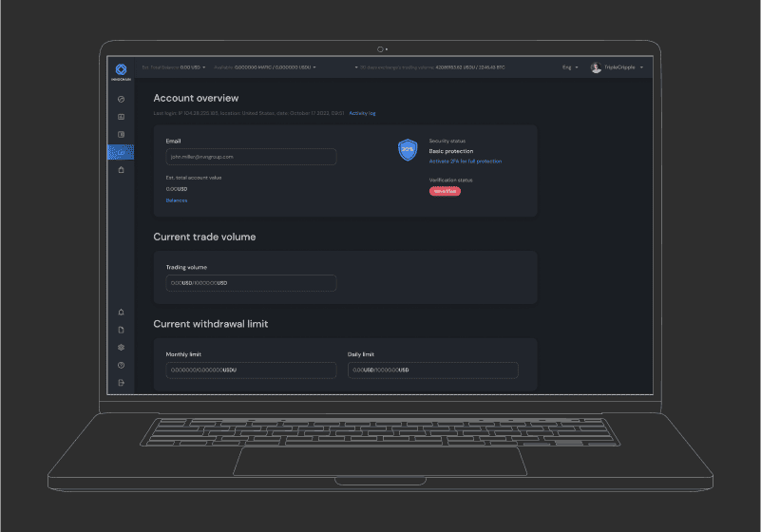
Task: Open the Eng language selector
Action: [x=570, y=67]
